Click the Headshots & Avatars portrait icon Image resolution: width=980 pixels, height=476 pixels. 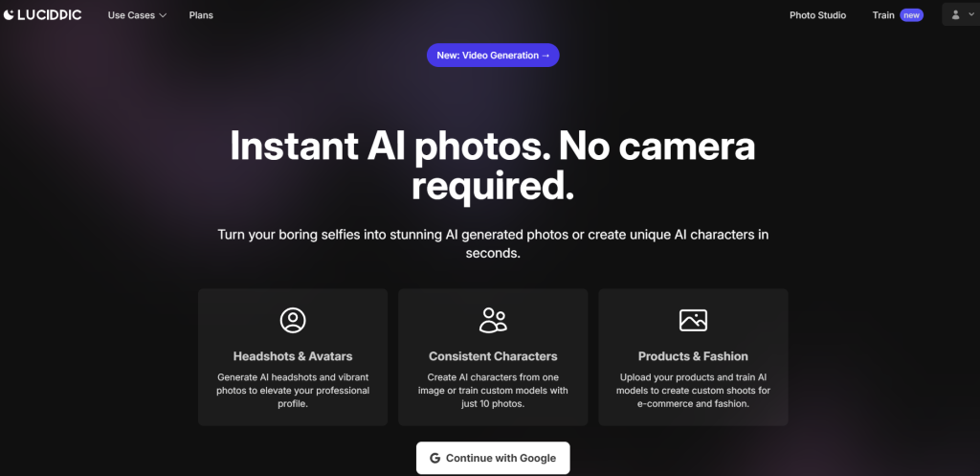click(292, 320)
